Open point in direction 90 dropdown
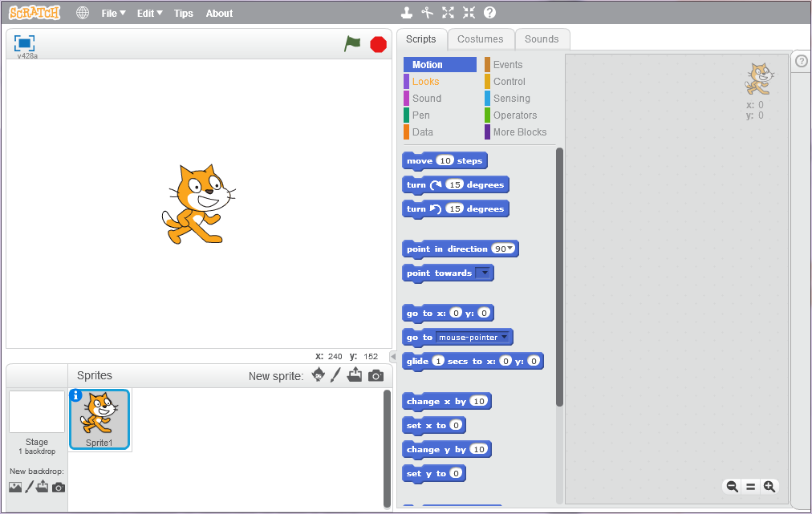Image resolution: width=812 pixels, height=514 pixels. click(x=510, y=249)
